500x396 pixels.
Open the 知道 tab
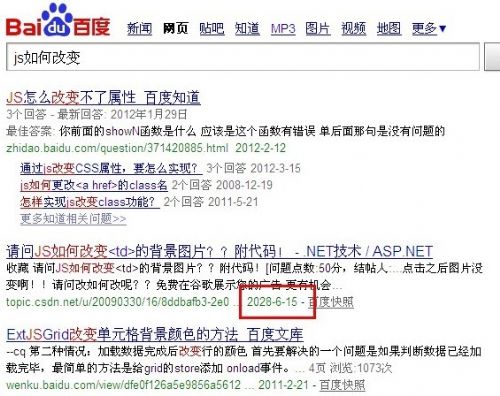tap(247, 29)
